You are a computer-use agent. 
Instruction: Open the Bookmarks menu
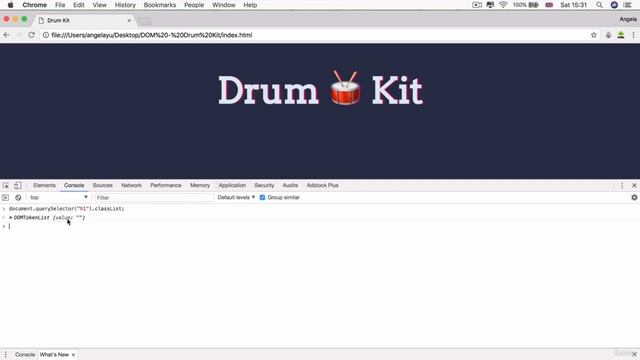tap(160, 5)
